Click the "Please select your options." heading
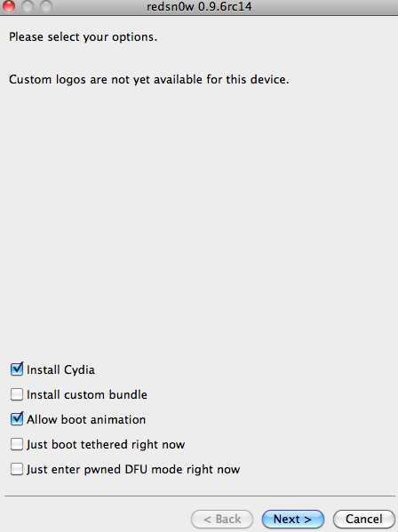 point(84,37)
